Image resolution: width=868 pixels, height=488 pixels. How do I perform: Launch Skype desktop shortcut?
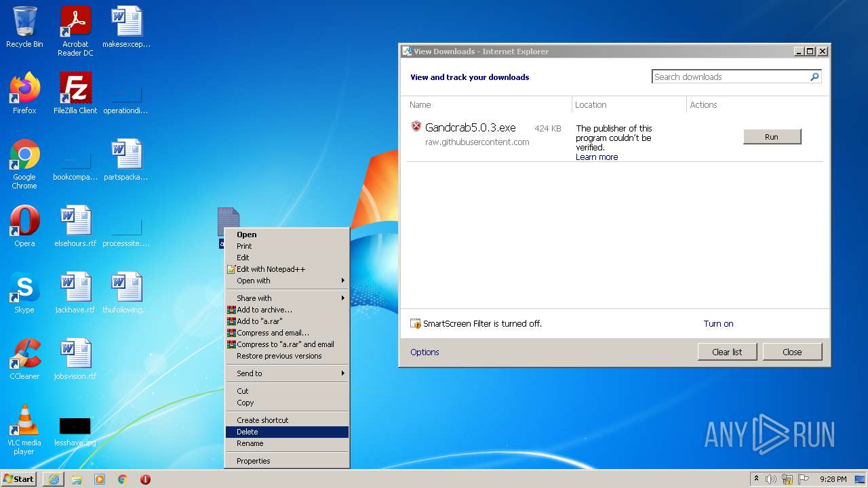click(24, 293)
